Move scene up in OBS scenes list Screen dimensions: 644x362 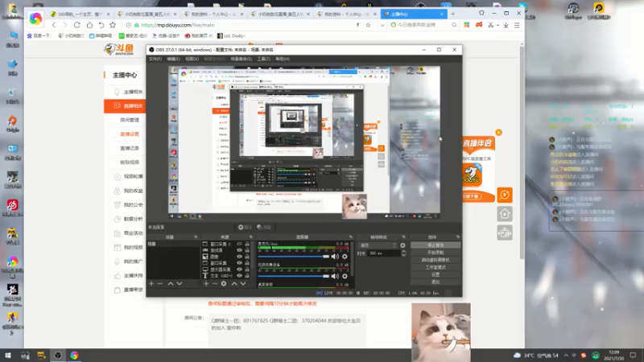coord(171,284)
